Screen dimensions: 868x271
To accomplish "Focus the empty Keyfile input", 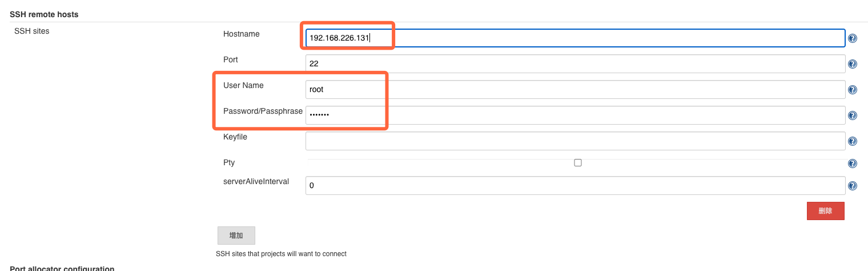I will (575, 141).
